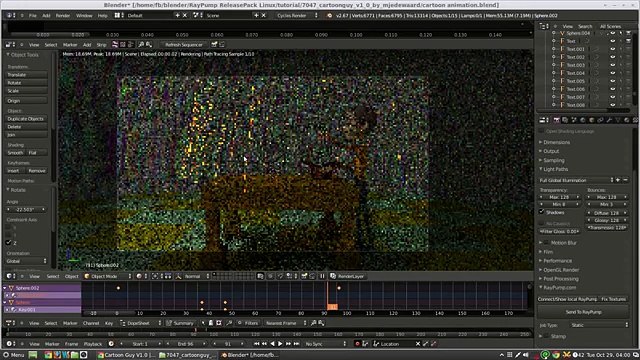Select the Modifiers wrench tab icon
This screenshot has width=640, height=360.
(x=609, y=120)
